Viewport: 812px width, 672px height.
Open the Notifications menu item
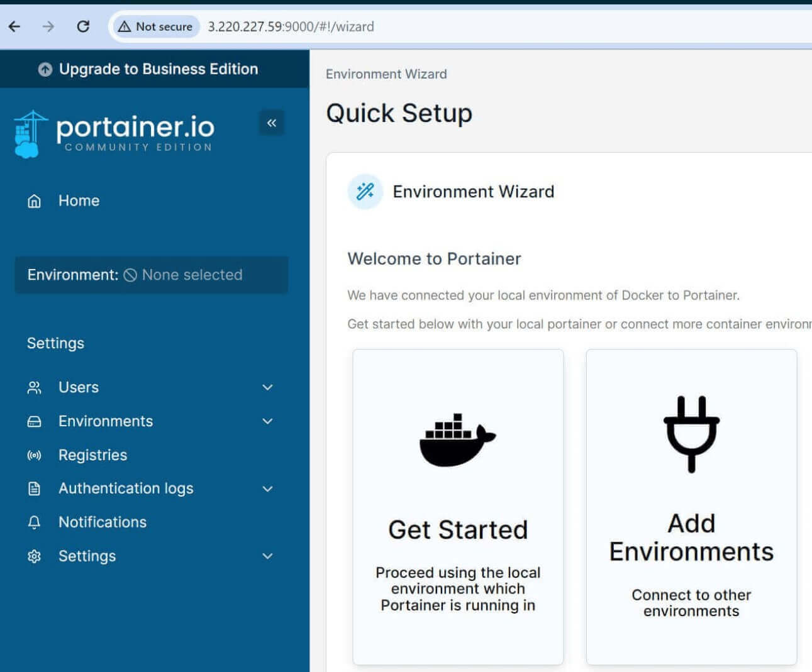(103, 522)
